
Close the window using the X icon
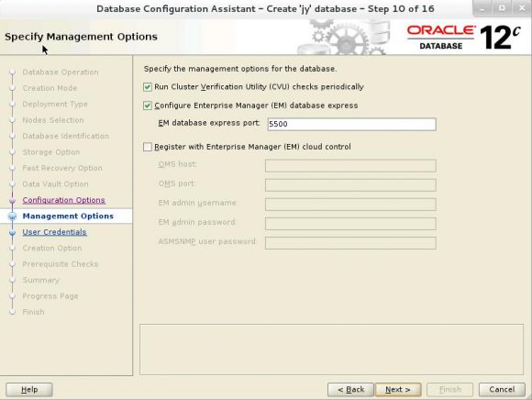pos(522,9)
